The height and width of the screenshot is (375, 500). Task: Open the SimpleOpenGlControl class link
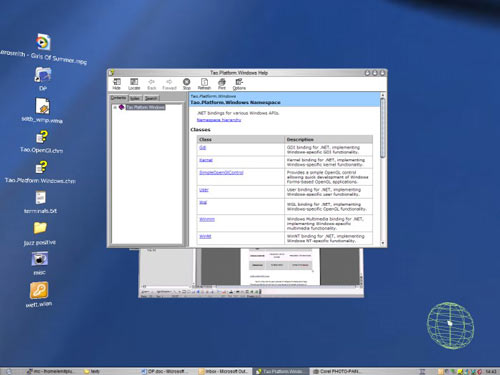[x=221, y=173]
